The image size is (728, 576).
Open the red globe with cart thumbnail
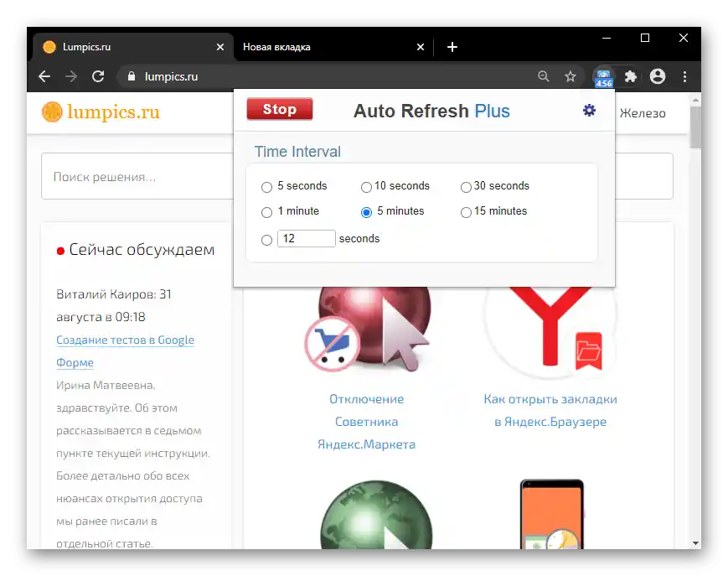click(367, 329)
